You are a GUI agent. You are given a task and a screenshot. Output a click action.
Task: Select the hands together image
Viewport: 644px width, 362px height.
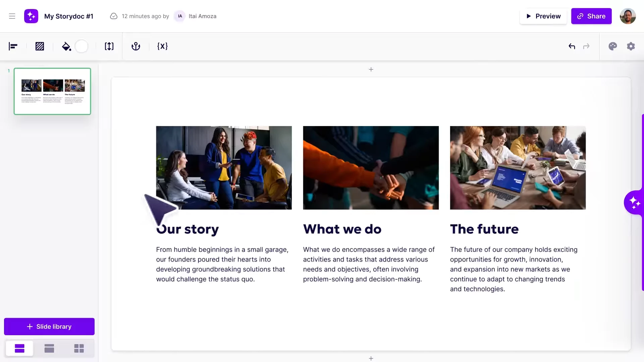coord(371,168)
